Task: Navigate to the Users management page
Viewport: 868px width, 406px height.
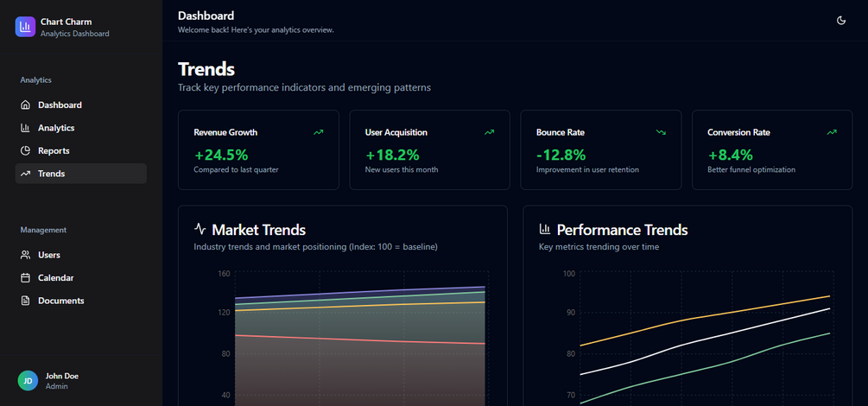Action: pos(81,255)
